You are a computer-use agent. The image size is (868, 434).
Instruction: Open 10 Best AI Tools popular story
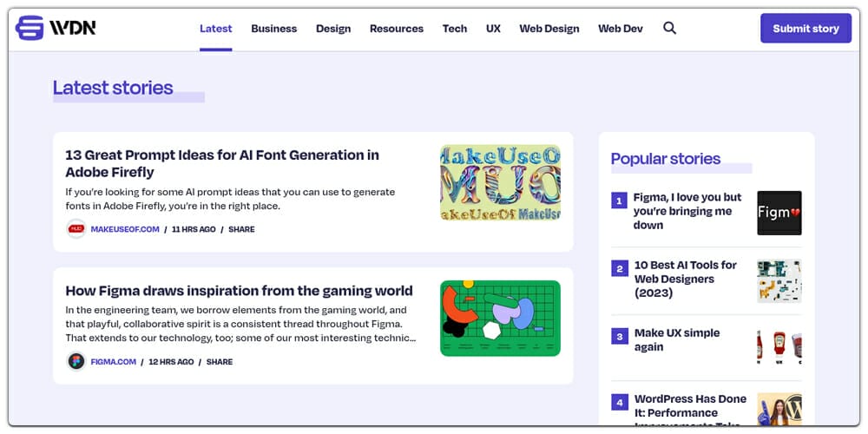point(686,279)
